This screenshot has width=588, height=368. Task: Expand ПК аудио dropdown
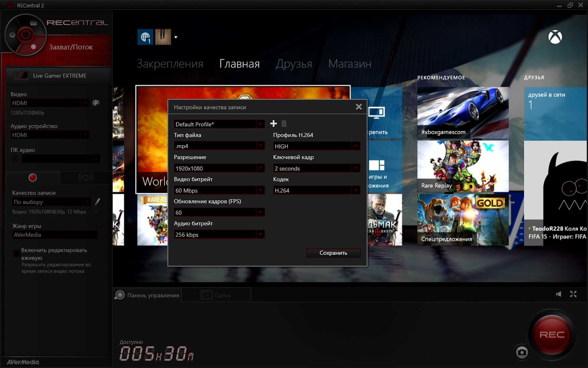(x=95, y=159)
